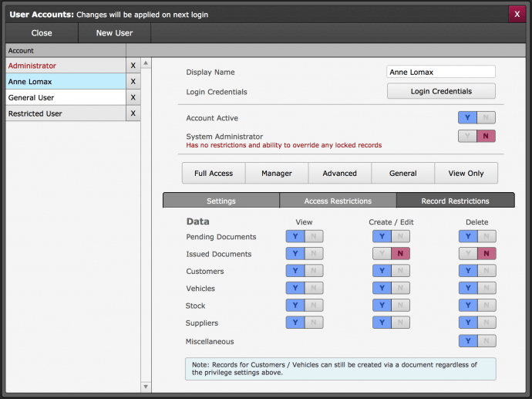This screenshot has height=399, width=532.
Task: Apply the Full Access preset
Action: (x=214, y=173)
